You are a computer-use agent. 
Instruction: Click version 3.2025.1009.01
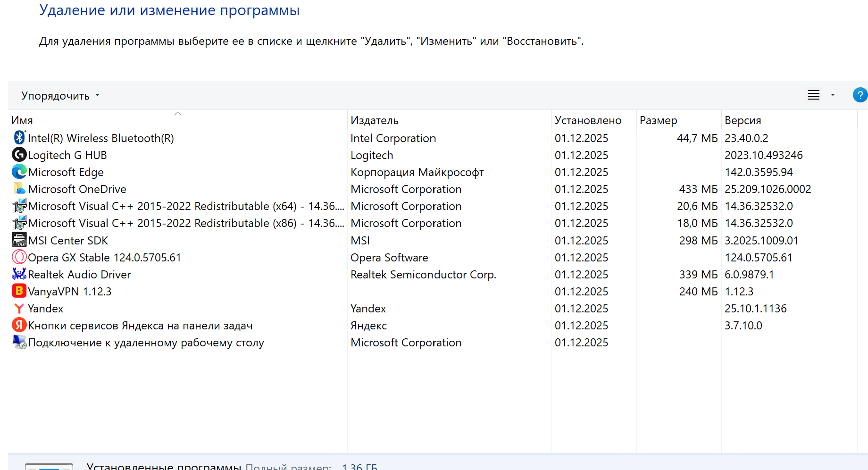point(761,241)
